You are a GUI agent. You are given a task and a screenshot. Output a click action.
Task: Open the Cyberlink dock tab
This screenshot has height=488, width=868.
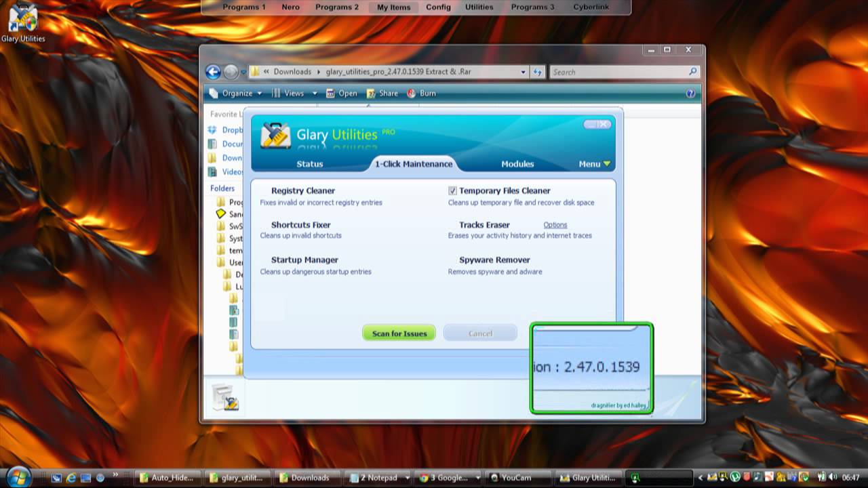click(591, 7)
